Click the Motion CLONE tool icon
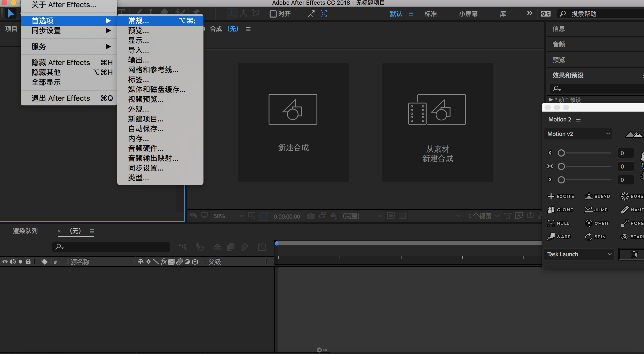Image resolution: width=644 pixels, height=354 pixels. click(x=551, y=210)
